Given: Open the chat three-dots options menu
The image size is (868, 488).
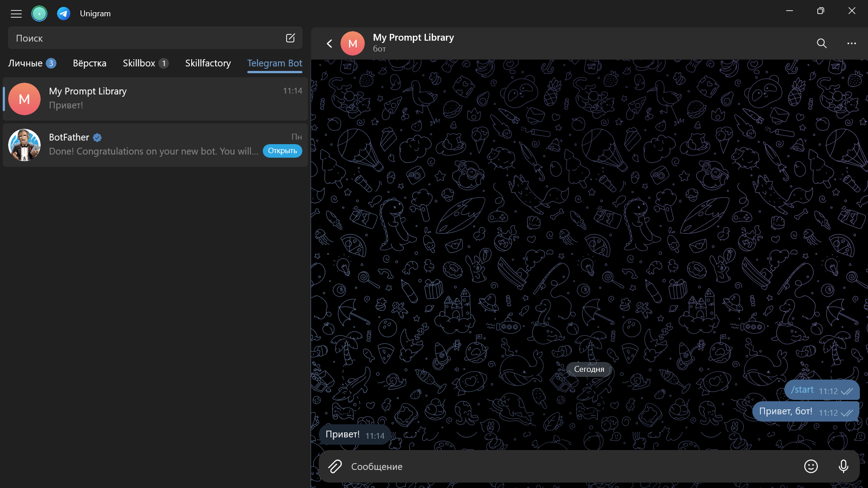Looking at the screenshot, I should [x=851, y=43].
